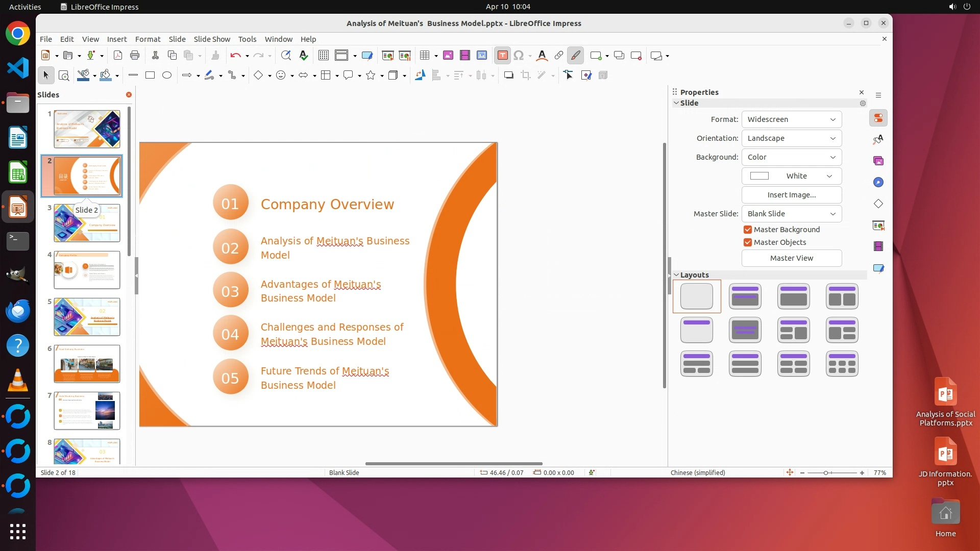
Task: Toggle the Shadow toolbar button
Action: 508,76
